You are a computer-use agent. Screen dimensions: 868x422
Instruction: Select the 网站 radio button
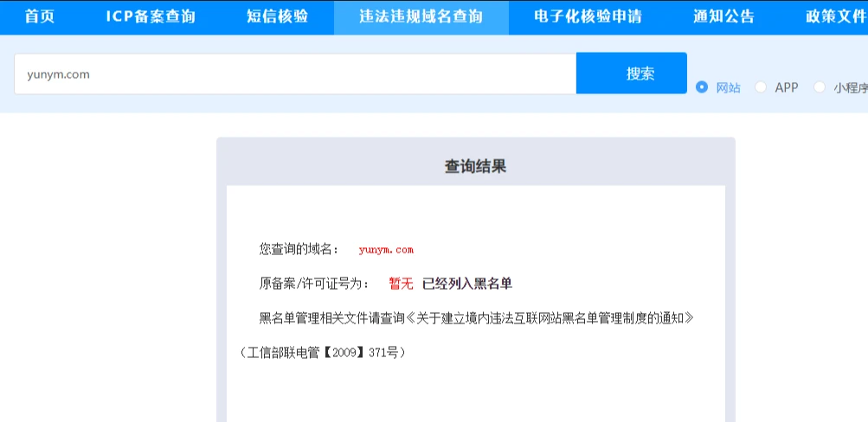tap(702, 87)
